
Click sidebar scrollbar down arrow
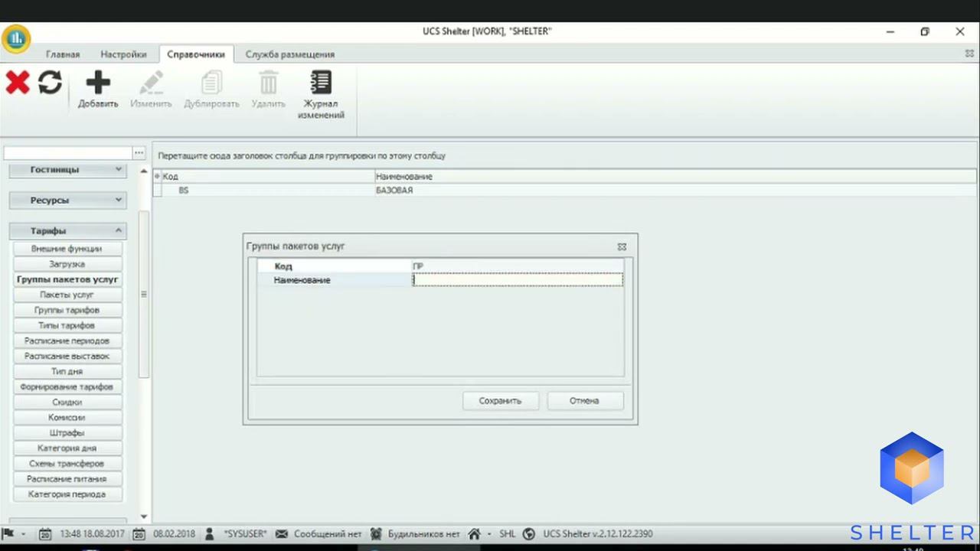click(x=143, y=517)
